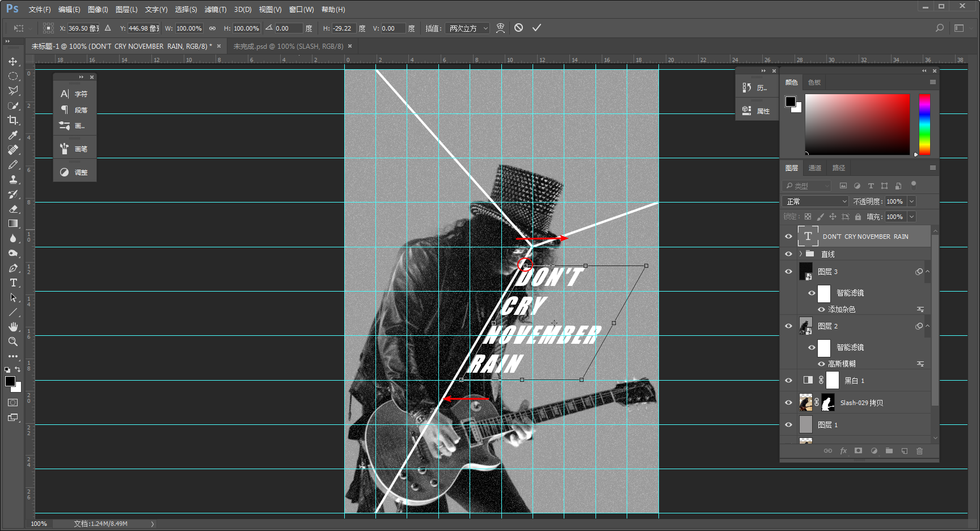Select the Eyedropper tool

coord(13,135)
